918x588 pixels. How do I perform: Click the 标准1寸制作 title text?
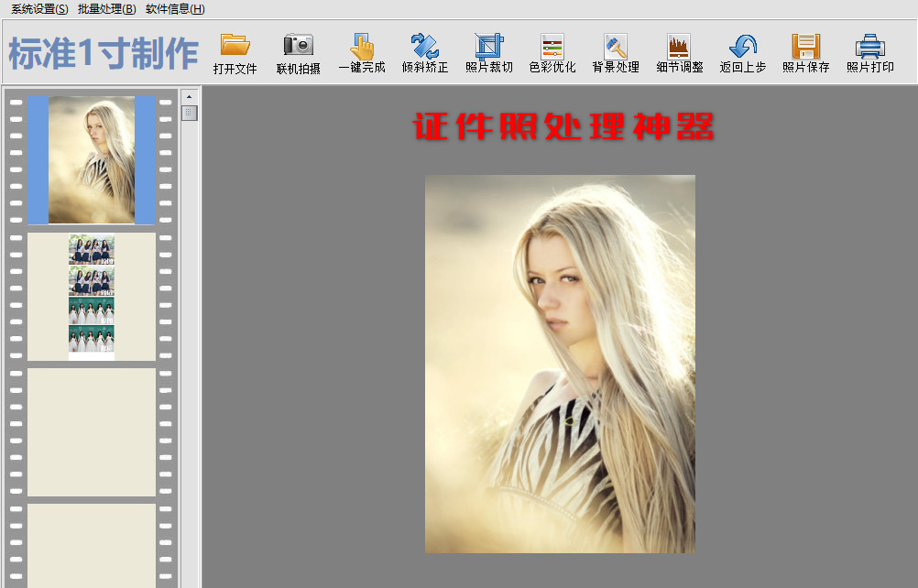click(104, 53)
